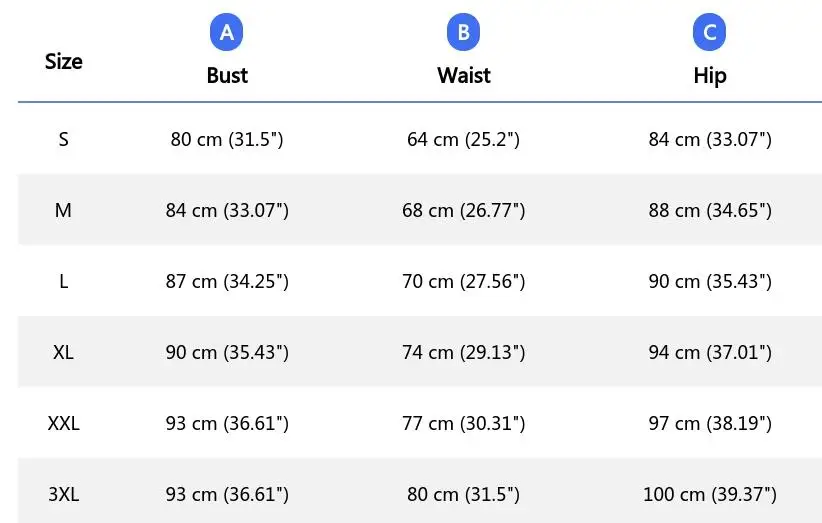Click the blue C badge icon
This screenshot has width=822, height=523.
tap(709, 33)
